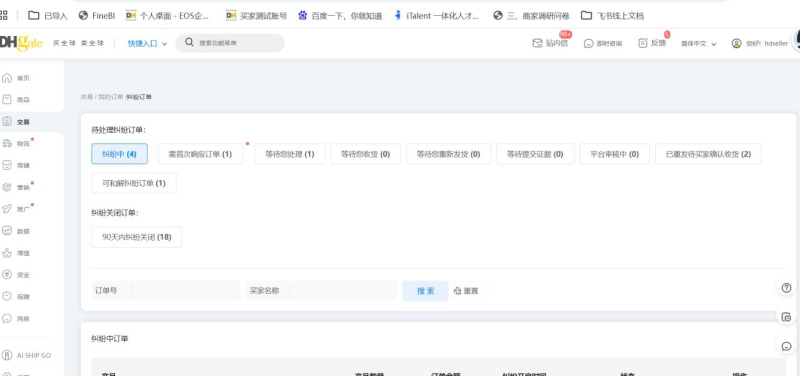The image size is (800, 376).
Task: Expand the 简体中文 language dropdown
Action: click(698, 44)
